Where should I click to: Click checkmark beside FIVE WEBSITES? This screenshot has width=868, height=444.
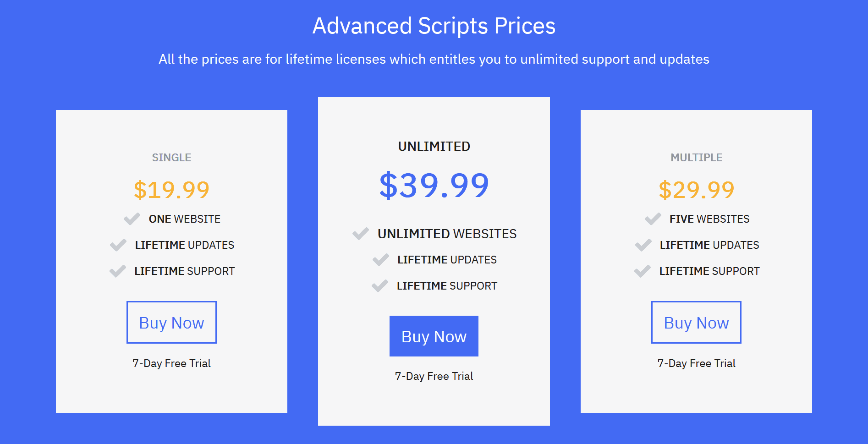(653, 219)
